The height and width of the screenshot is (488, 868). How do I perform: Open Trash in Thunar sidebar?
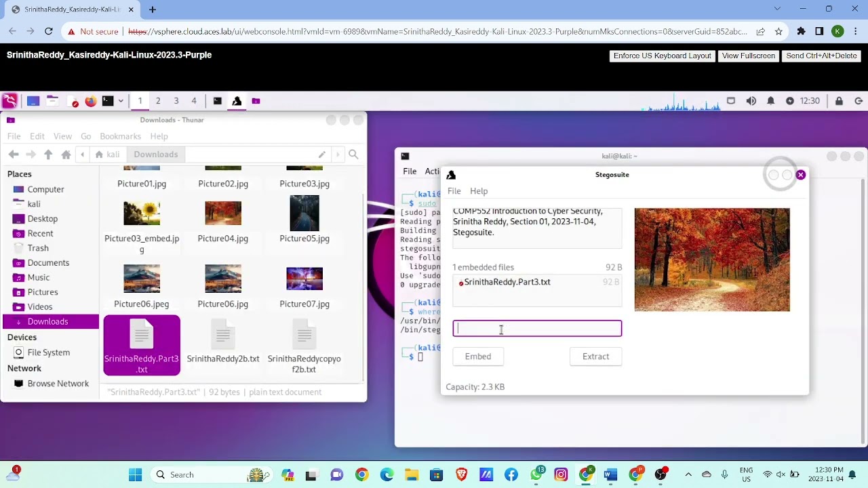coord(38,248)
